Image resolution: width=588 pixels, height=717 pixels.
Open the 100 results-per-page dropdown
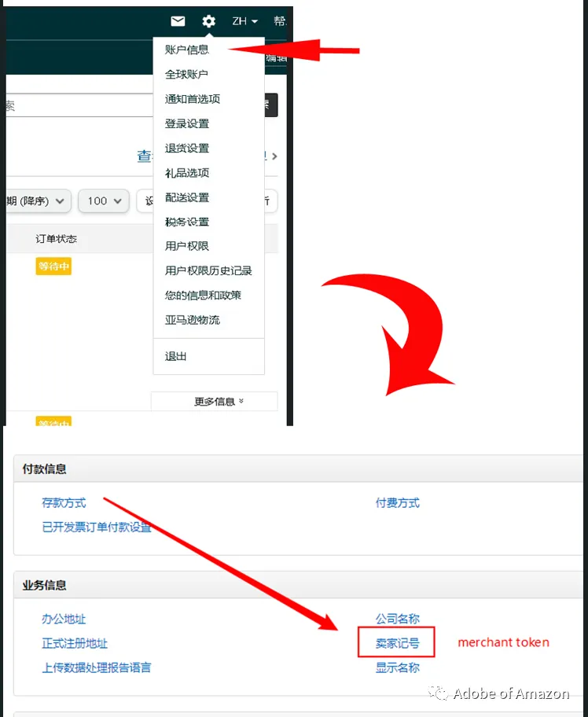[104, 201]
